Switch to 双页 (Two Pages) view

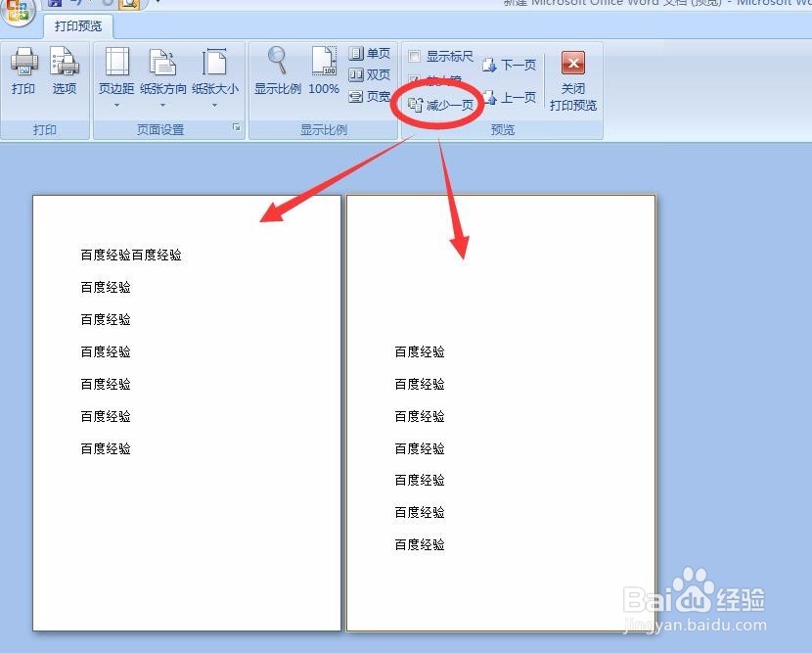point(370,73)
